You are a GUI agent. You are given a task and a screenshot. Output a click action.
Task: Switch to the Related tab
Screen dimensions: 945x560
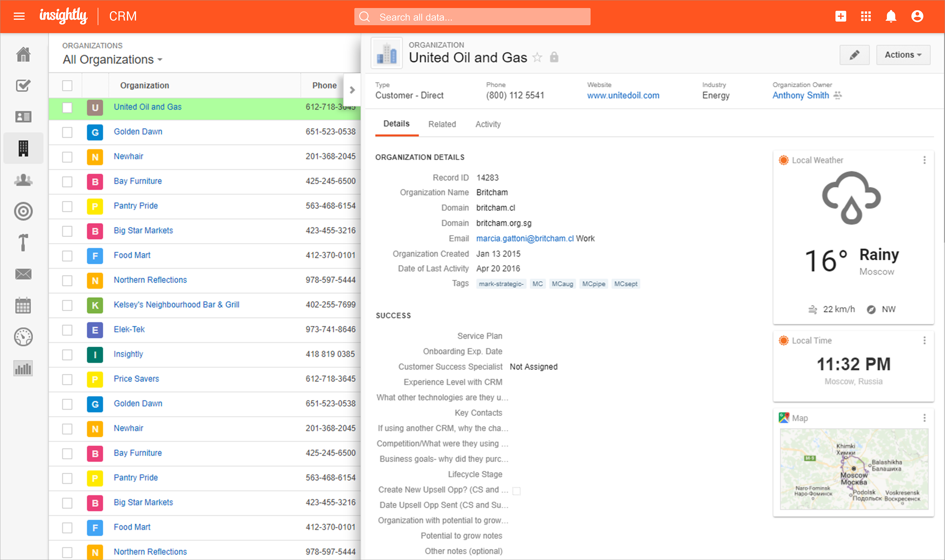pyautogui.click(x=442, y=124)
